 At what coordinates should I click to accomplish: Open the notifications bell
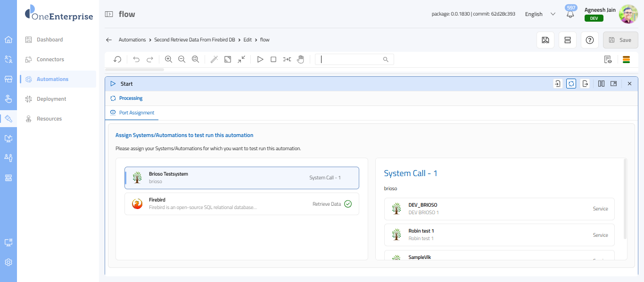click(570, 14)
